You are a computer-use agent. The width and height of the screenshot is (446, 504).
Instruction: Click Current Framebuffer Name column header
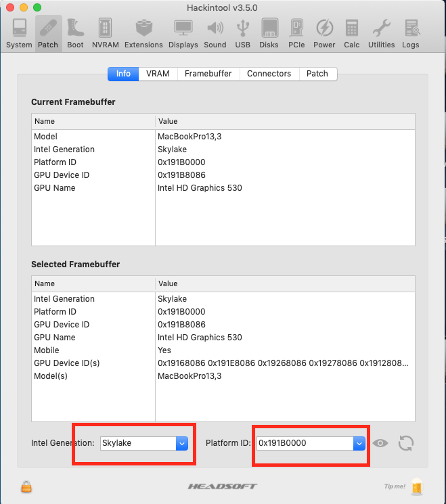tap(93, 122)
